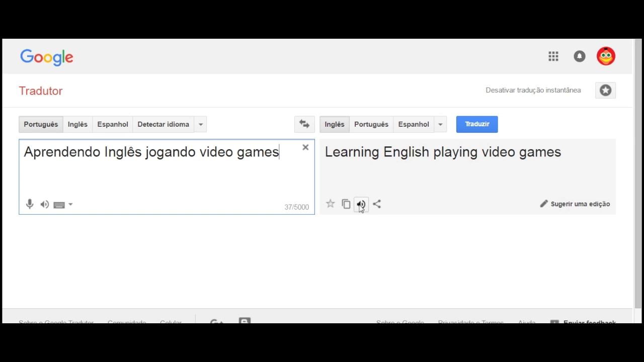The height and width of the screenshot is (362, 644).
Task: Star the translation to save it
Action: [x=330, y=204]
